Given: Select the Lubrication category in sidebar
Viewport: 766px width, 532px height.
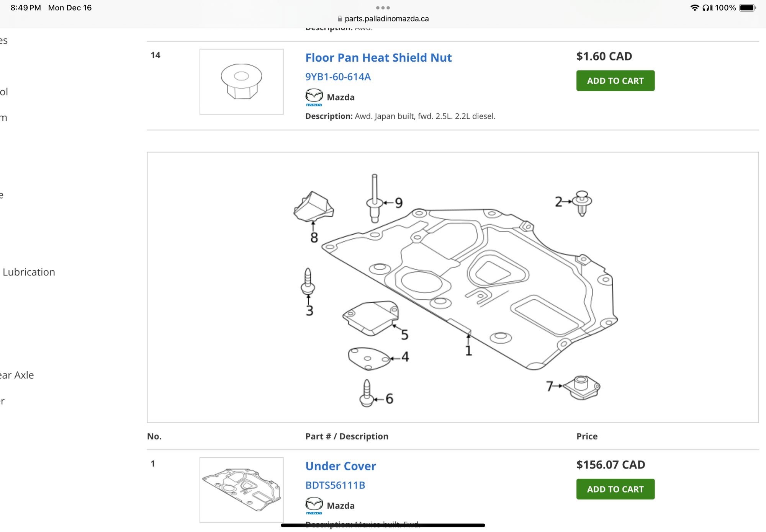Looking at the screenshot, I should tap(29, 272).
